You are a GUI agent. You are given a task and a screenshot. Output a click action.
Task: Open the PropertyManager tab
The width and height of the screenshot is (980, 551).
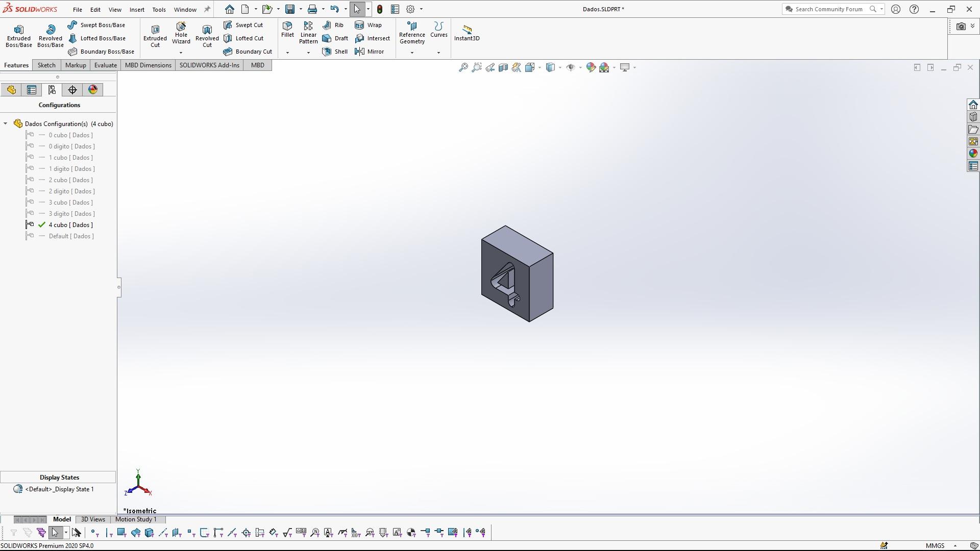[x=32, y=90]
